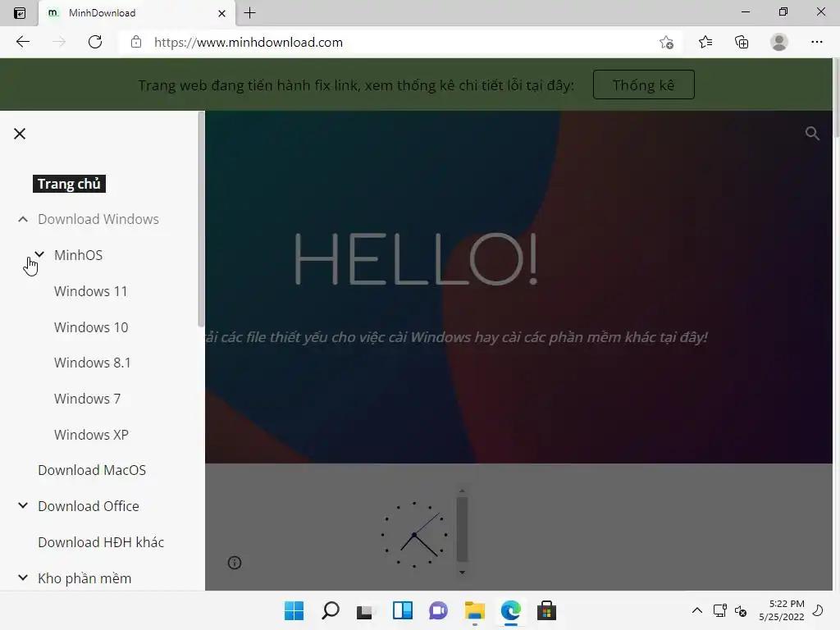
Task: Open File Explorer from taskbar
Action: tap(475, 610)
